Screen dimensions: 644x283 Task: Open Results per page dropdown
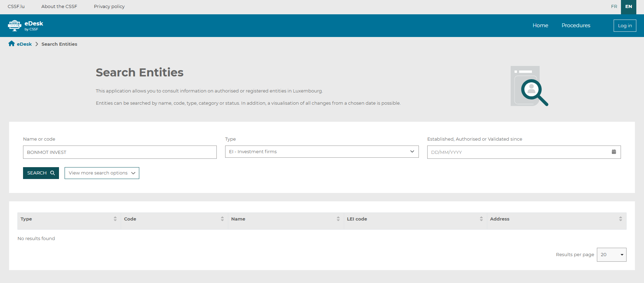tap(611, 255)
